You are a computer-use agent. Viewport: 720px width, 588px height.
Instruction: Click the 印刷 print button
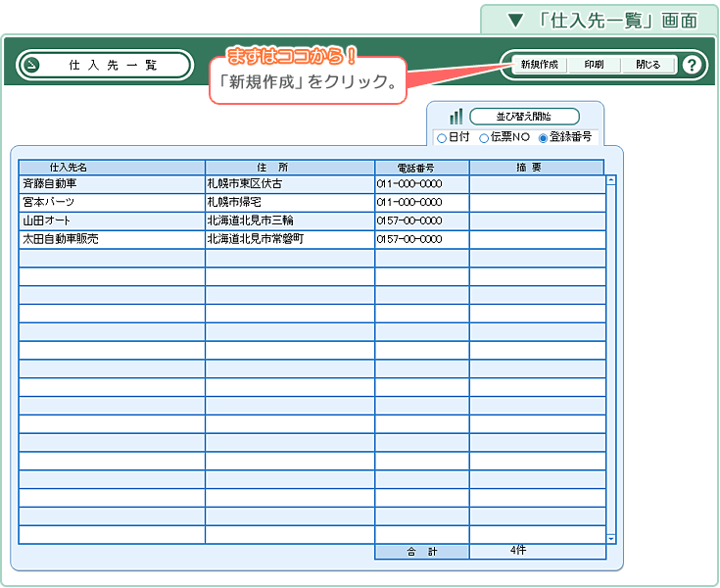tap(594, 65)
